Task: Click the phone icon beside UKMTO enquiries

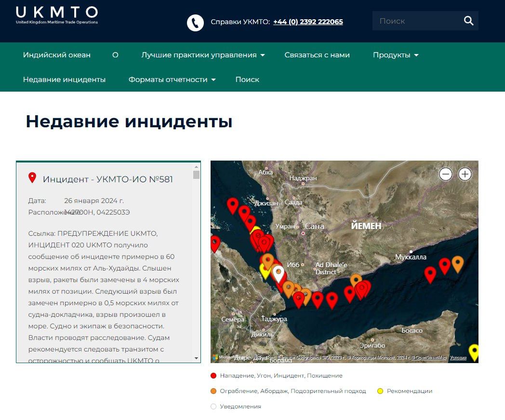Action: click(x=195, y=22)
